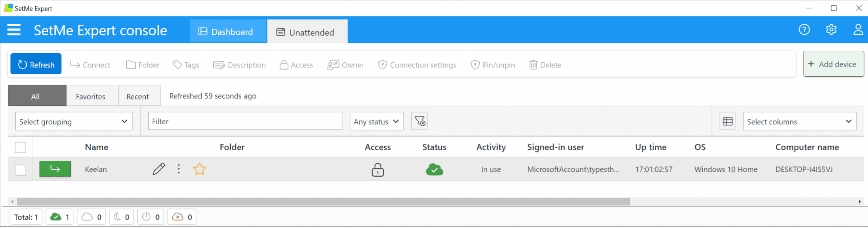Expand the Select grouping dropdown

tap(74, 121)
